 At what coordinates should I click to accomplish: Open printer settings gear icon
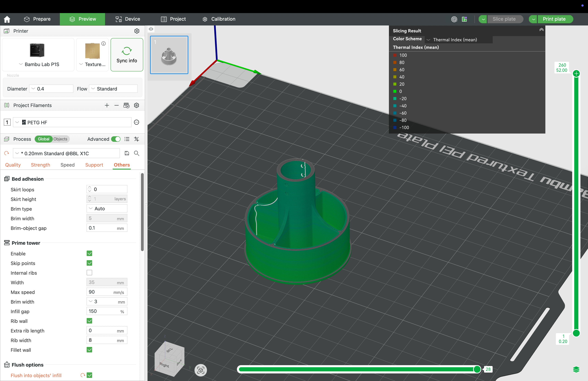point(137,31)
